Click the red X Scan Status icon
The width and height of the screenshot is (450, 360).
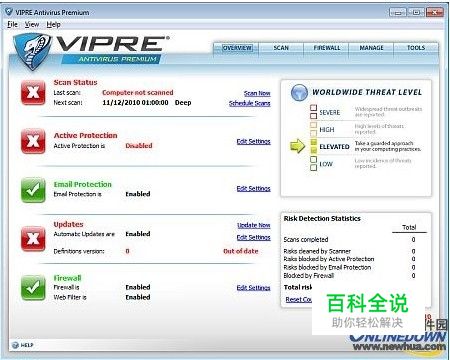click(33, 93)
